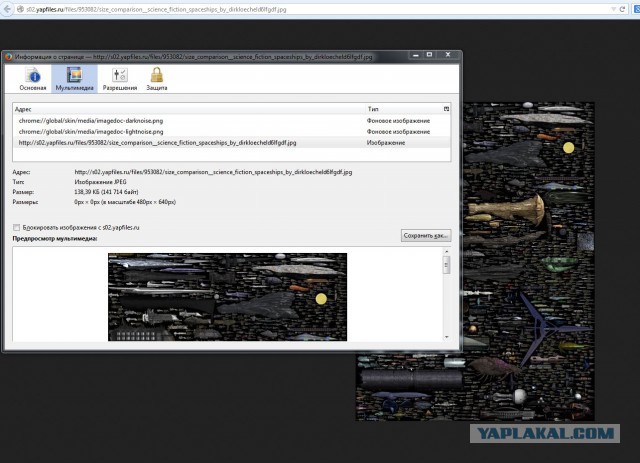
Task: Enable Блокировать изображения с s02.yapfiles.ru checkbox
Action: (x=16, y=227)
